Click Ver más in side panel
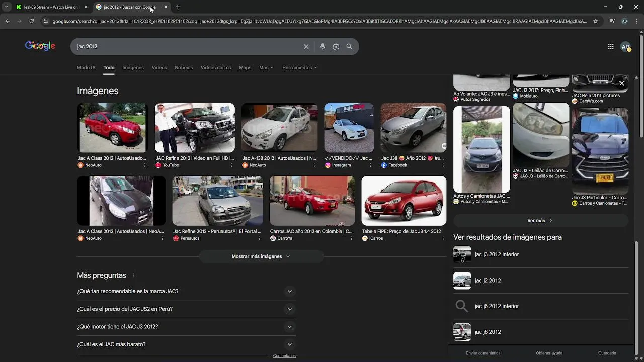Image resolution: width=644 pixels, height=362 pixels. pyautogui.click(x=540, y=221)
